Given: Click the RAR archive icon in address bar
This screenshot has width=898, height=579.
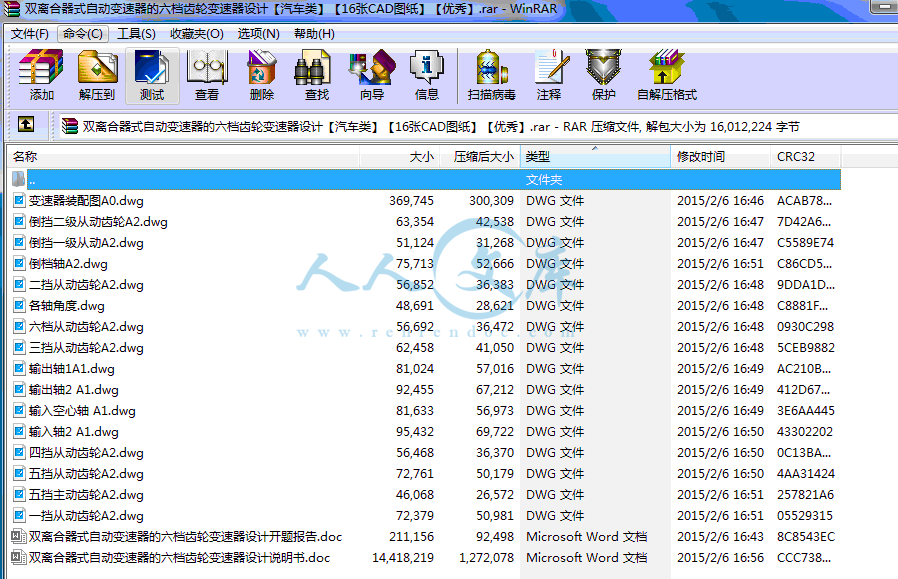Looking at the screenshot, I should tap(70, 126).
